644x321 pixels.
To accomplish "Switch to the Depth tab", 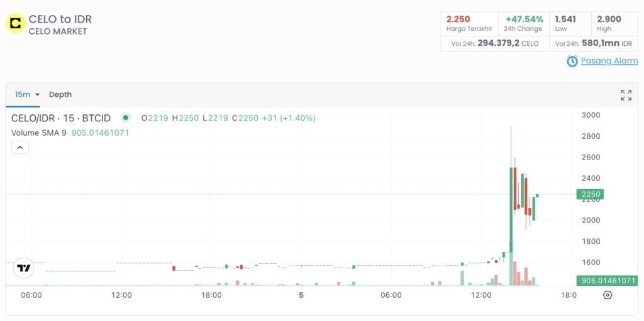I will (60, 94).
